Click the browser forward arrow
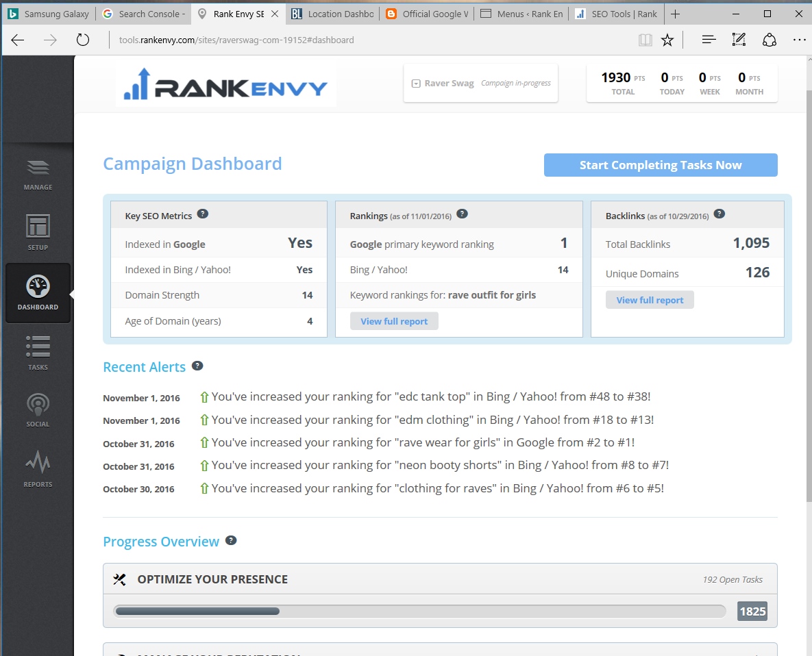This screenshot has height=656, width=812. (50, 40)
